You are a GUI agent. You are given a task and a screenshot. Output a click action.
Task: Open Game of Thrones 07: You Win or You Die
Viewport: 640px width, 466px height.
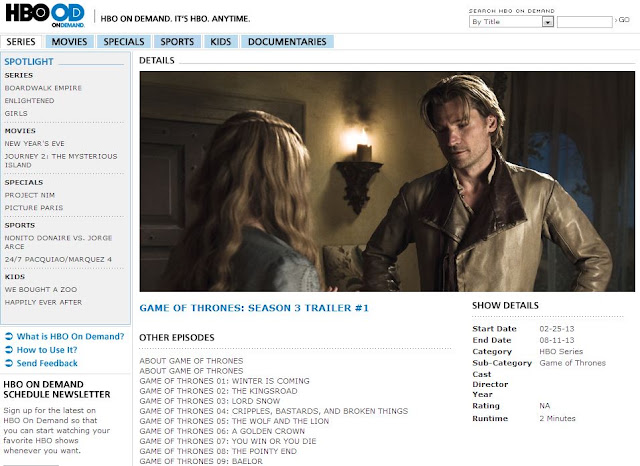(228, 441)
